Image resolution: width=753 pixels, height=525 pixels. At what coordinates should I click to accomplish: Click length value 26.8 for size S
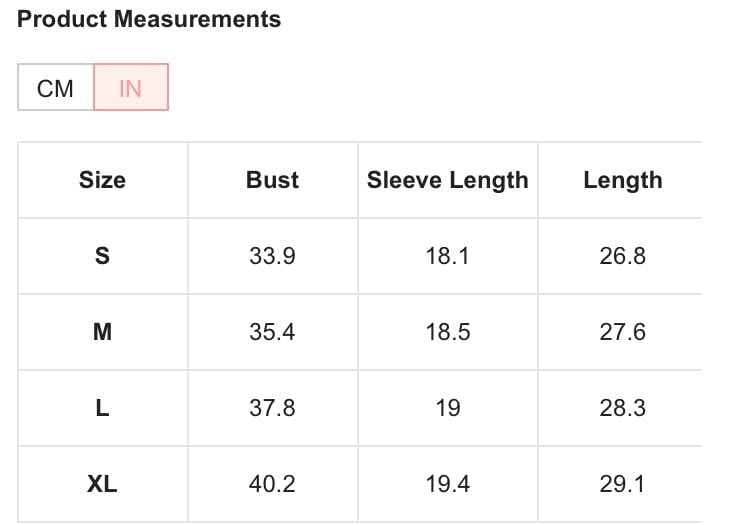tap(622, 256)
